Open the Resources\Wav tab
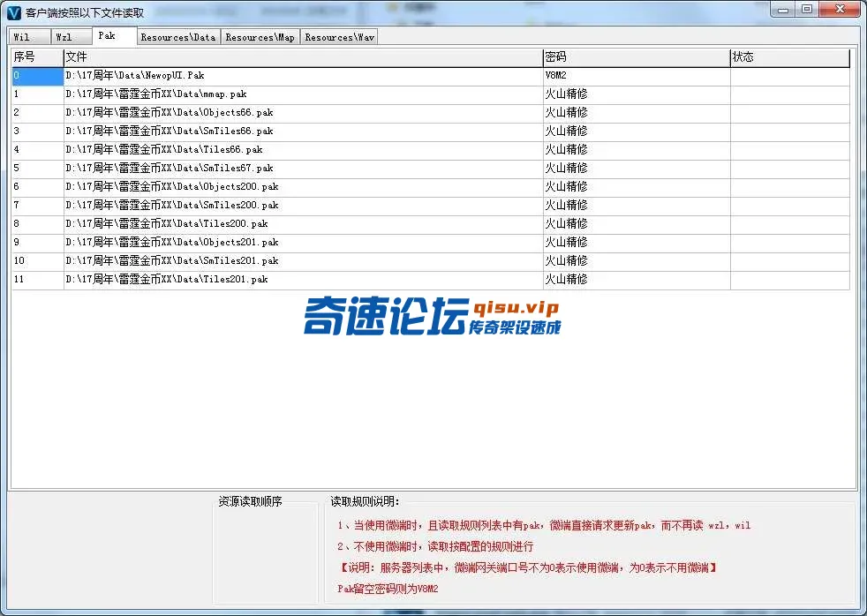The height and width of the screenshot is (616, 867). 339,37
